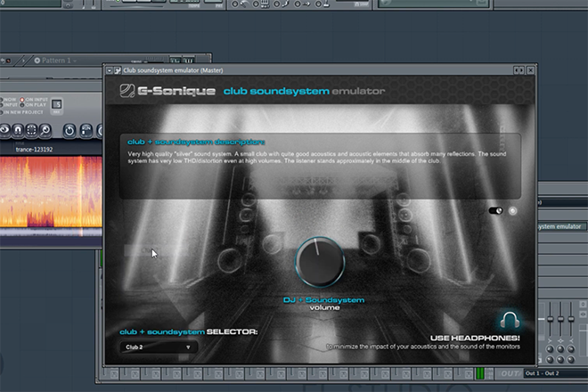Click the round white button beside the switch
Image resolution: width=588 pixels, height=392 pixels.
[x=512, y=211]
